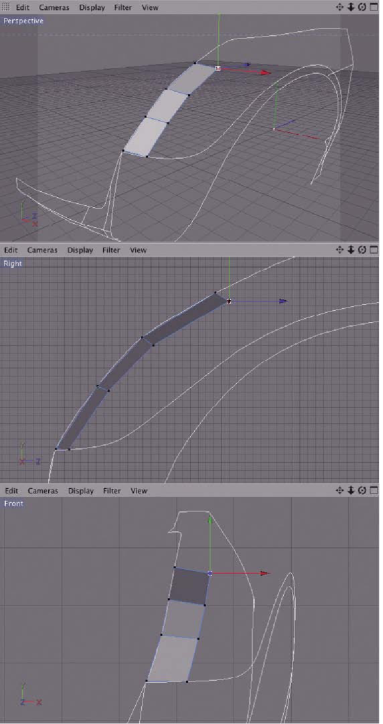
Task: Open the Filter menu in Right viewport
Action: point(111,250)
